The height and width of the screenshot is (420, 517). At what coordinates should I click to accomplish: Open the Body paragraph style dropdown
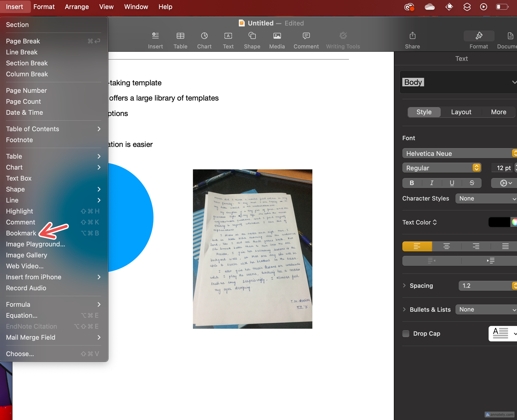coord(457,82)
